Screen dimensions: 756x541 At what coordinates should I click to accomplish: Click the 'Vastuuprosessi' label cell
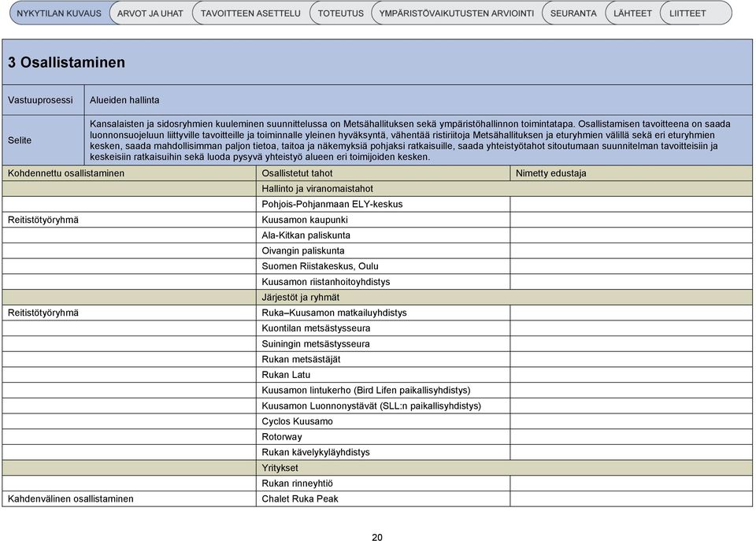pyautogui.click(x=43, y=100)
